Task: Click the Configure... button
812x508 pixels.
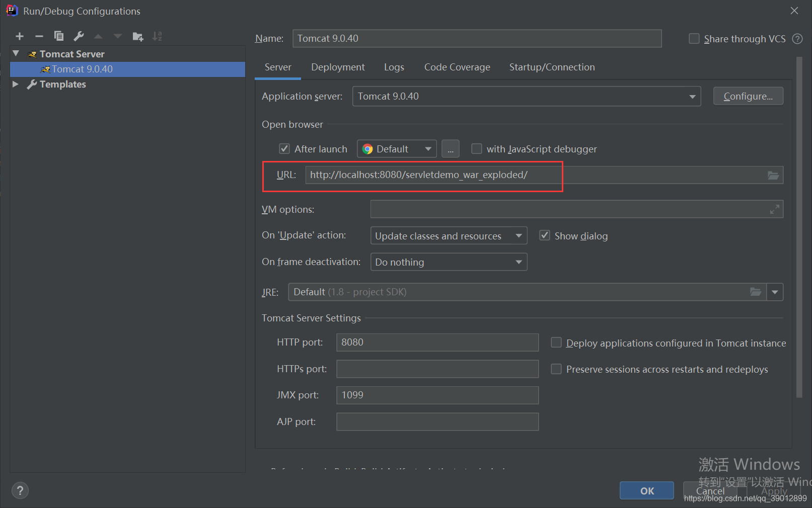Action: pos(748,96)
